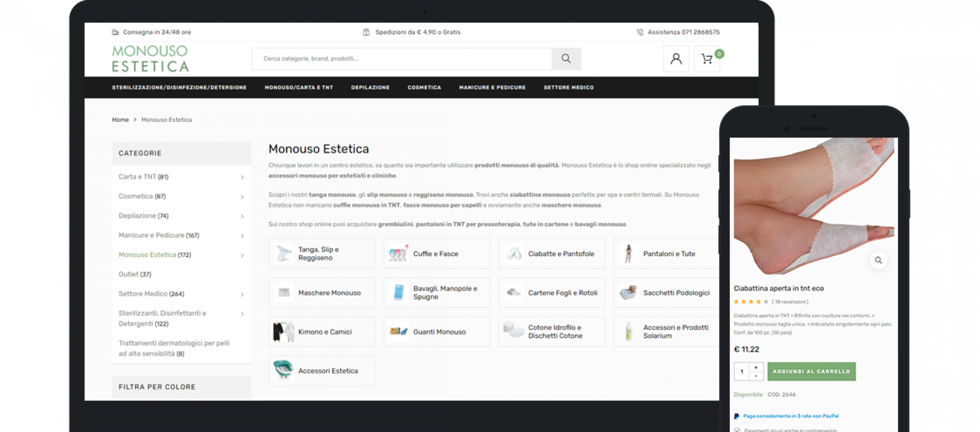Increase quantity with the plus stepper

[756, 367]
